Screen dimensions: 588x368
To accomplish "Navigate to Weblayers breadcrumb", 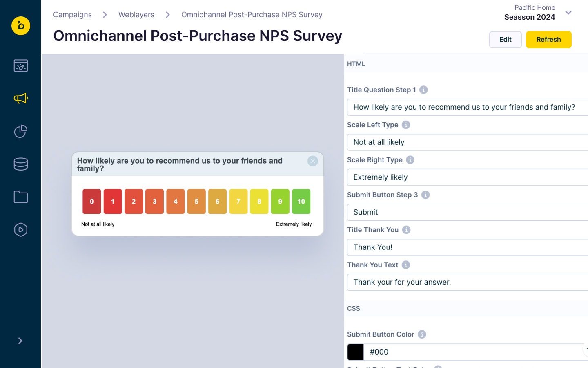I will (136, 15).
